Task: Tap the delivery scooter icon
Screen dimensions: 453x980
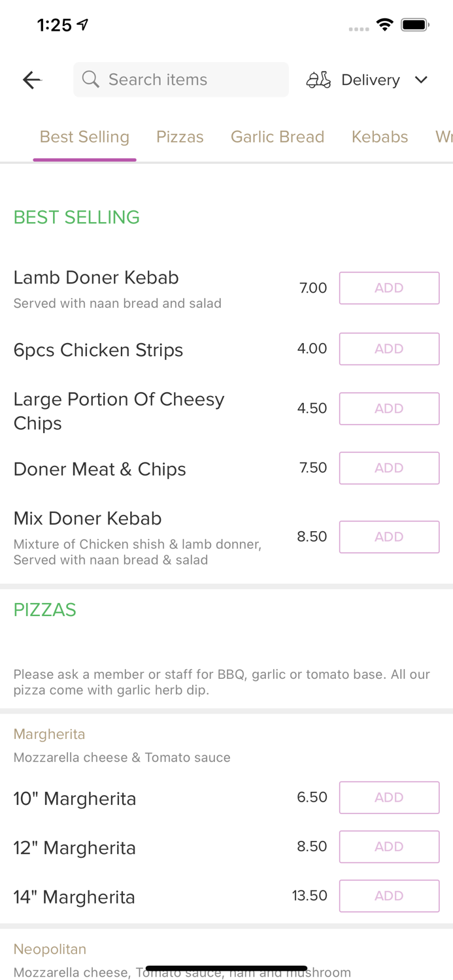Action: click(x=318, y=79)
